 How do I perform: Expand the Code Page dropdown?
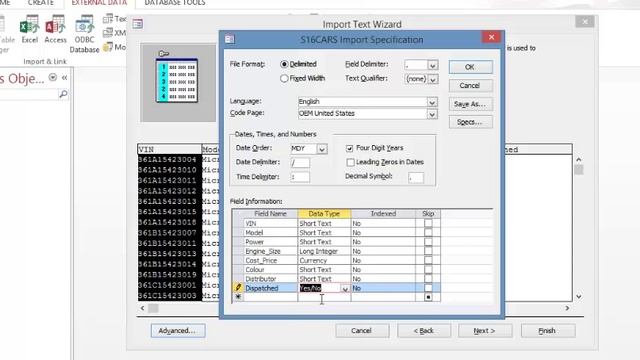[x=432, y=114]
